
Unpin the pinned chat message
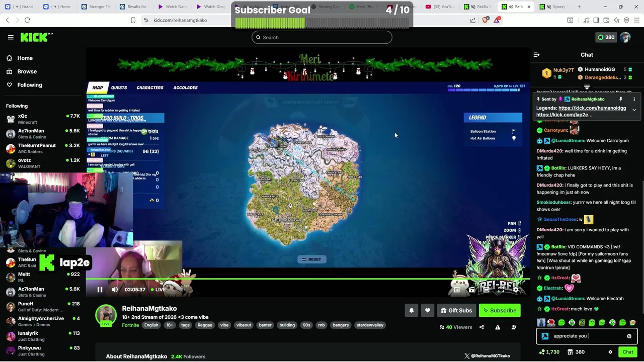[620, 100]
